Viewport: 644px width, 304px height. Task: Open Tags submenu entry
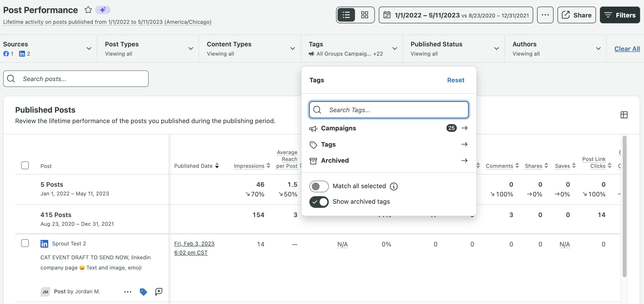click(388, 144)
